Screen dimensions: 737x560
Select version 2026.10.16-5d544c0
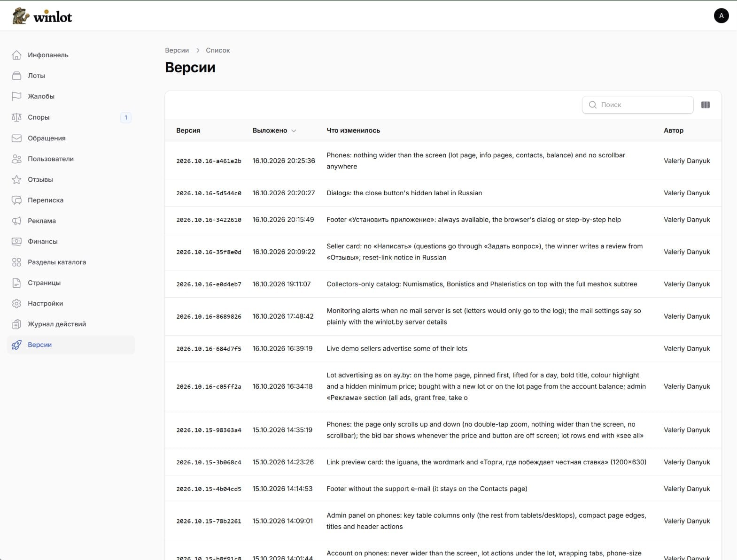(x=209, y=193)
